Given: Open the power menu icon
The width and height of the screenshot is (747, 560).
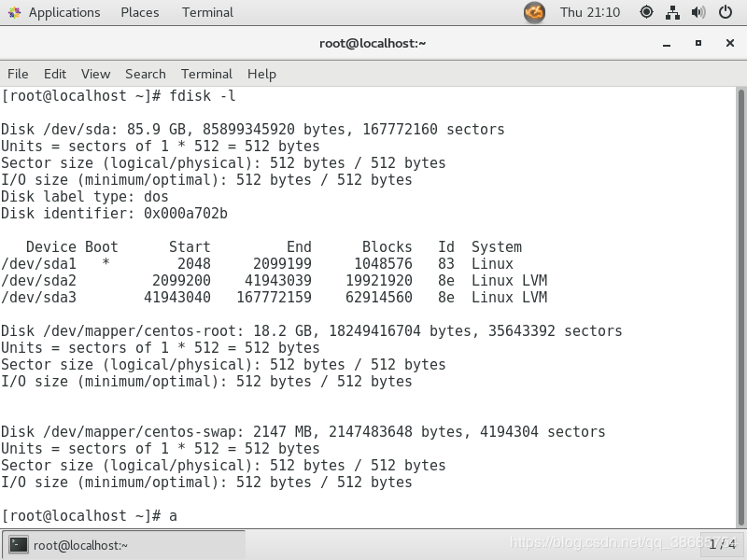Looking at the screenshot, I should click(x=726, y=12).
